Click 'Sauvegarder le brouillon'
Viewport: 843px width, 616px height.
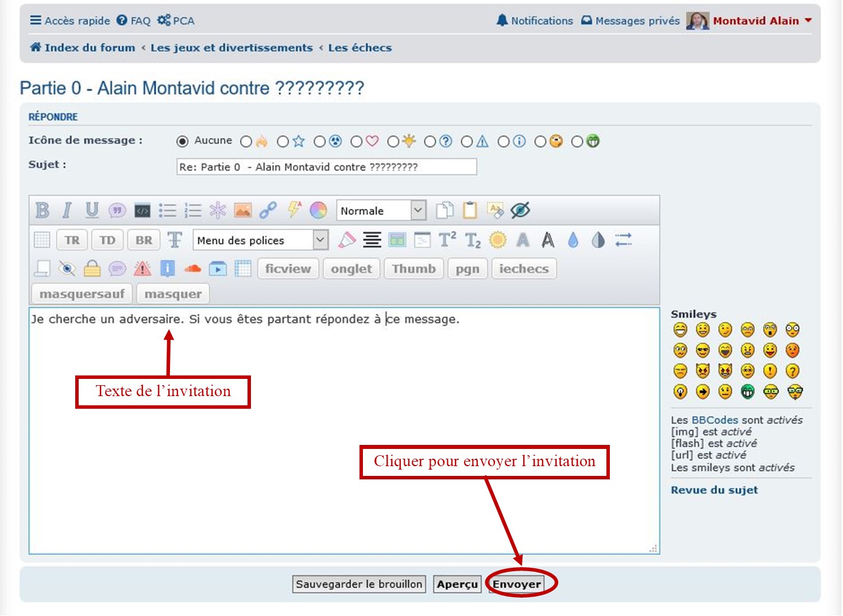359,584
